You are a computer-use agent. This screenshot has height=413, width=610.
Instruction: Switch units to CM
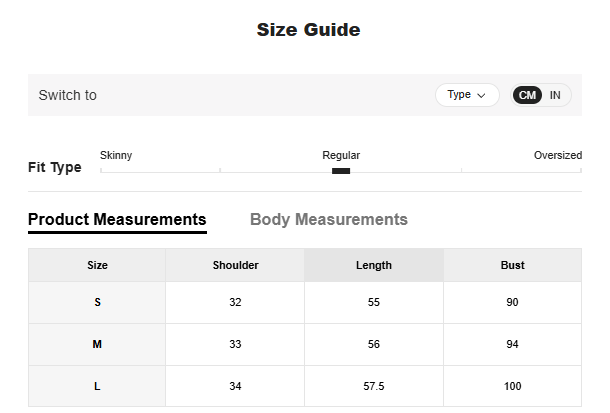click(x=528, y=95)
